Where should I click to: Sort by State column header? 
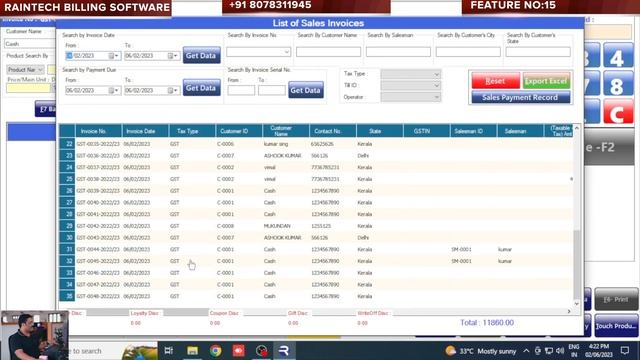coord(380,131)
